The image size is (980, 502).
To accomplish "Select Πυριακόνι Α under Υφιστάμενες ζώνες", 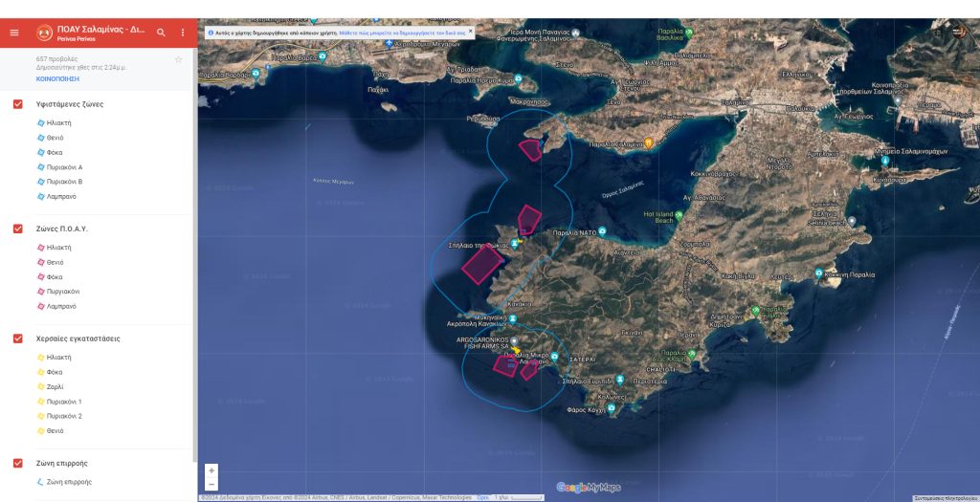I will 65,167.
